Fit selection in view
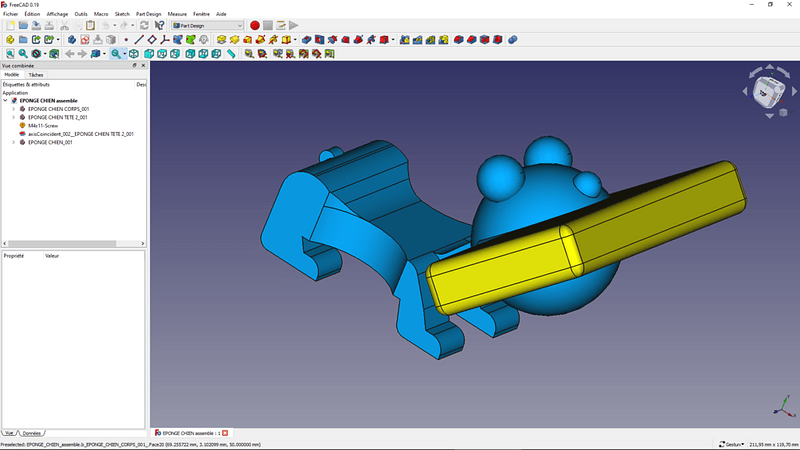800x450 pixels. [x=23, y=54]
